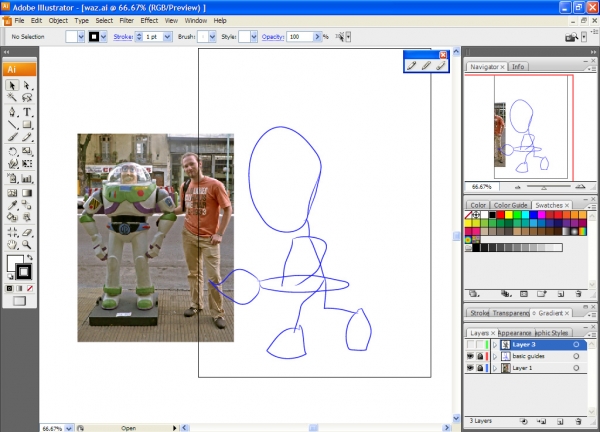Viewport: 600px width, 432px height.
Task: Choose the Blend tool
Action: pos(26,205)
